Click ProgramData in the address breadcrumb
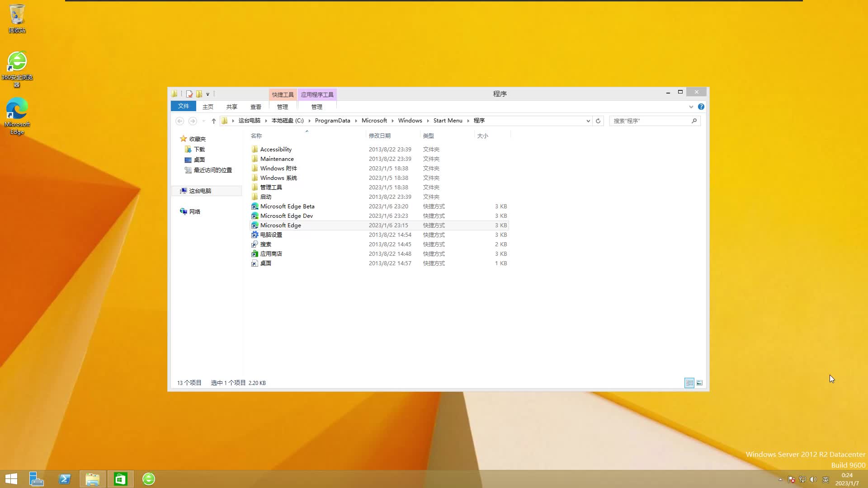The height and width of the screenshot is (488, 868). coord(332,121)
